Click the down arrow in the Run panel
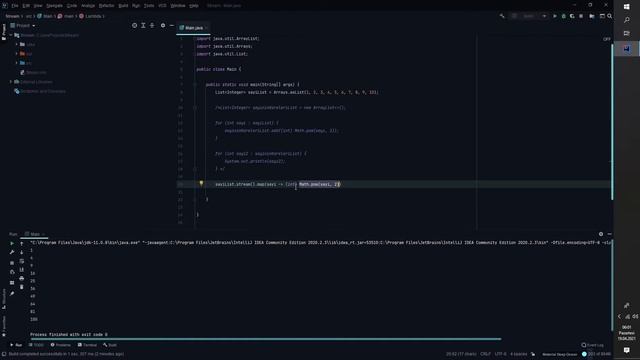640x360 pixels. pyautogui.click(x=22, y=252)
